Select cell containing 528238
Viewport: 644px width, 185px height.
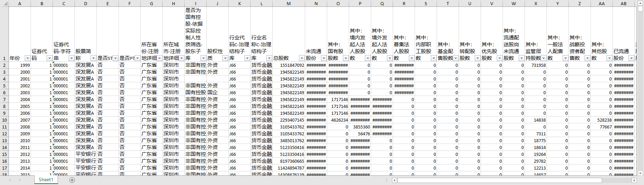[x=601, y=120]
